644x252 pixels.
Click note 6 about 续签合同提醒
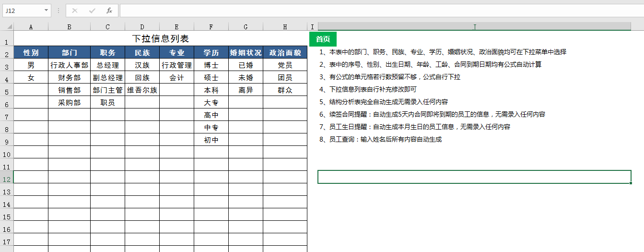[433, 115]
